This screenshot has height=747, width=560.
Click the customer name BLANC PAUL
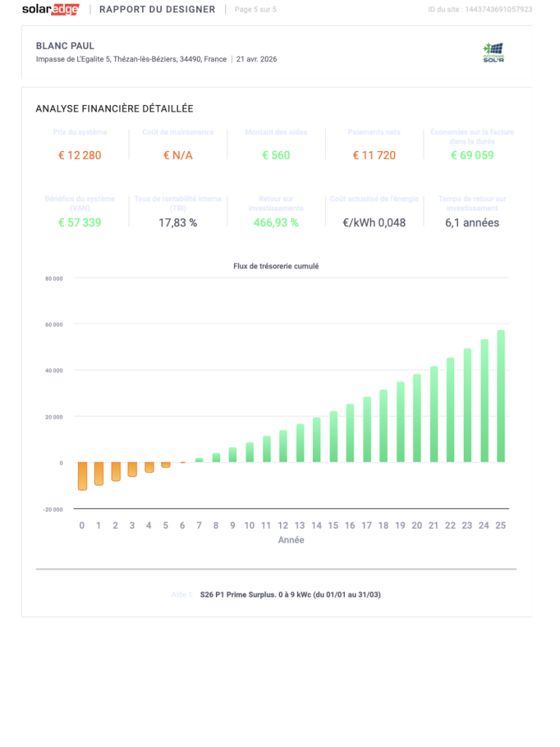click(65, 46)
